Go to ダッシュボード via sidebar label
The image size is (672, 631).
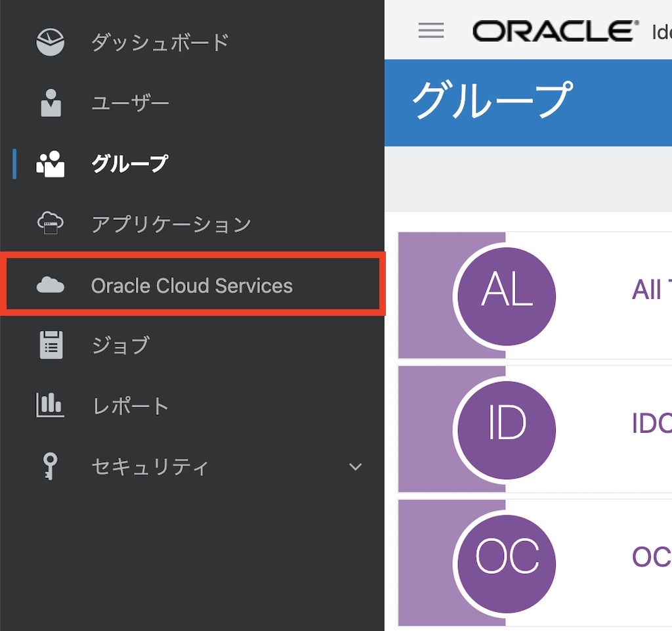160,42
